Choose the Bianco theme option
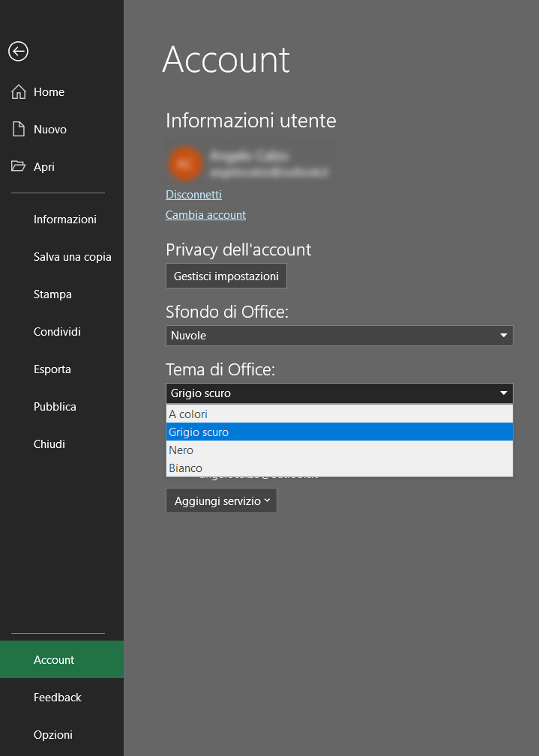This screenshot has height=756, width=539. (x=340, y=468)
